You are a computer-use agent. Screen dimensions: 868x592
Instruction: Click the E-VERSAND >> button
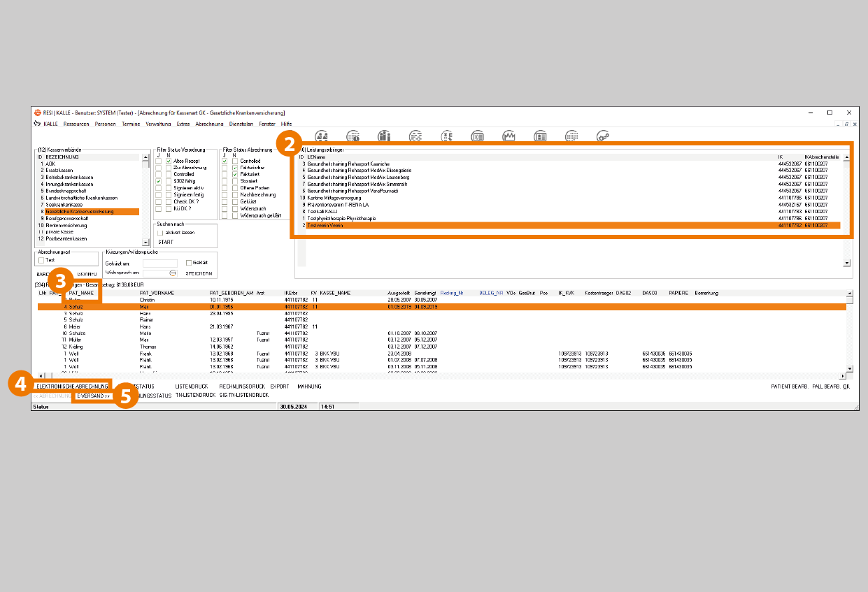(x=94, y=396)
